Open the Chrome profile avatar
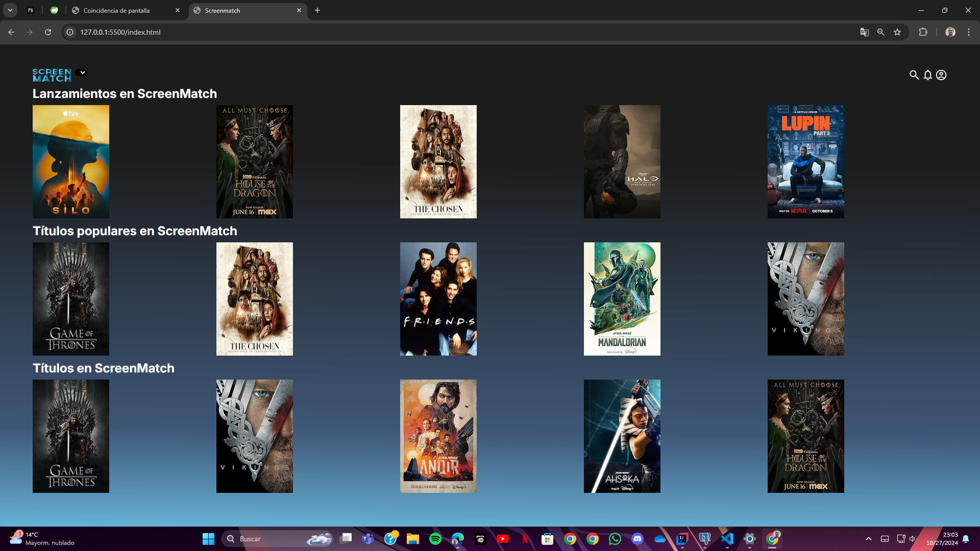Image resolution: width=980 pixels, height=551 pixels. (950, 32)
